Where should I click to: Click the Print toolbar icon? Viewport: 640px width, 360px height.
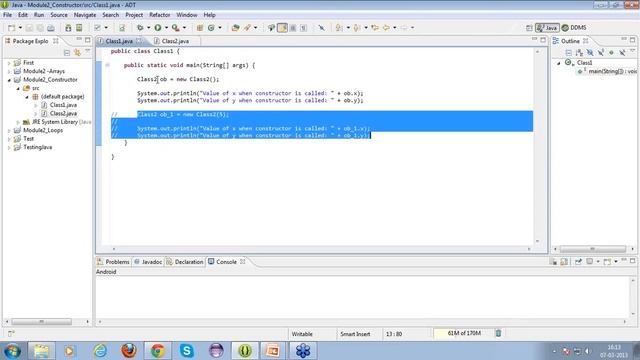point(51,28)
